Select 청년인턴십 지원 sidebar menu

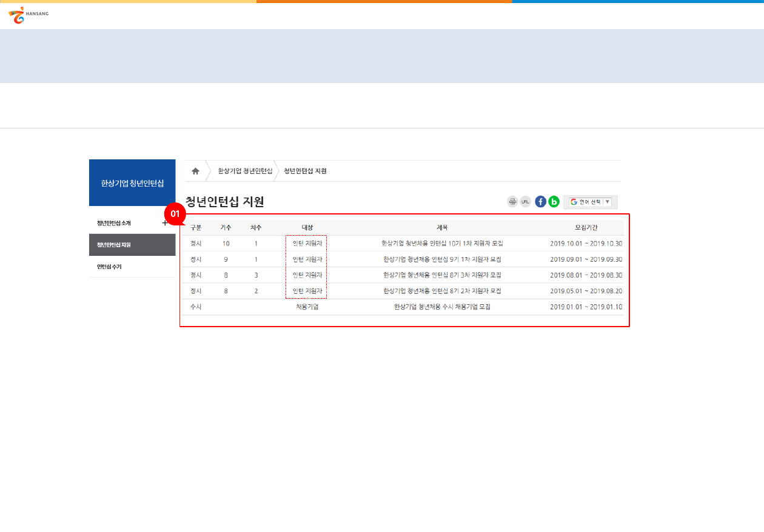click(132, 245)
